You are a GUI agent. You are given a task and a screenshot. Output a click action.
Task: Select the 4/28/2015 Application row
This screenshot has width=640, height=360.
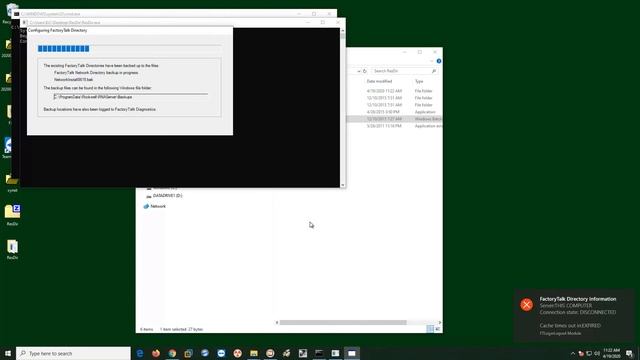click(x=395, y=112)
